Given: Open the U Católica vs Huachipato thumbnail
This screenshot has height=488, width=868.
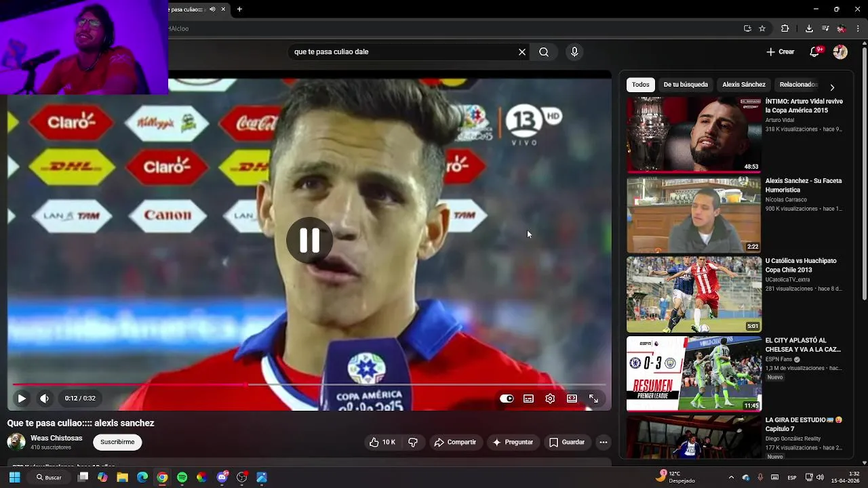Looking at the screenshot, I should tap(694, 294).
